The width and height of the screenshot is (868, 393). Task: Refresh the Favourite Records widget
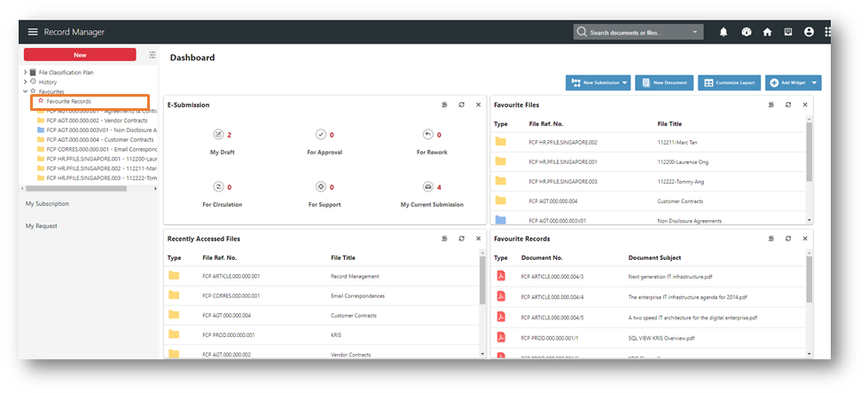click(x=787, y=239)
